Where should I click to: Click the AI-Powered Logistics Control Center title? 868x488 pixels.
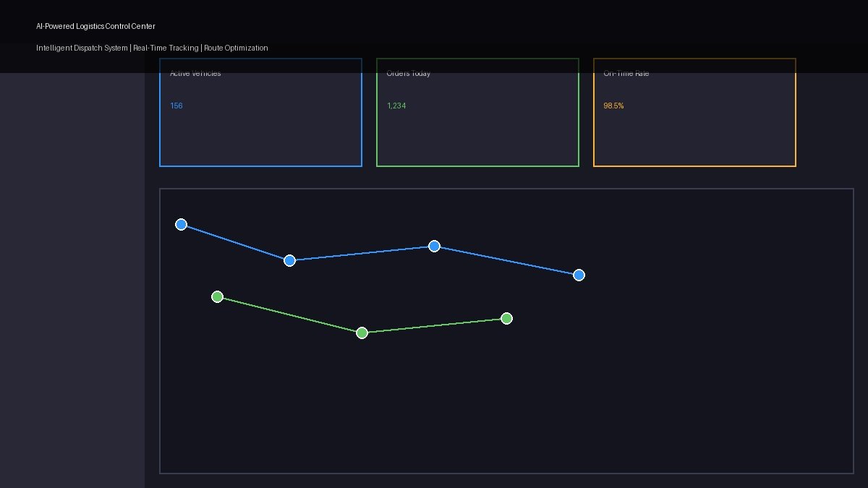click(94, 26)
